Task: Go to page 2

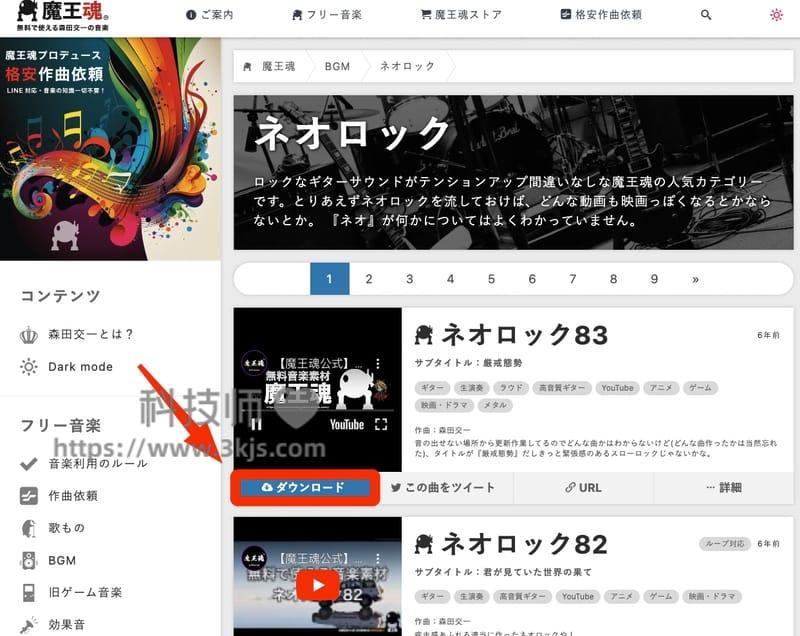Action: pos(369,279)
